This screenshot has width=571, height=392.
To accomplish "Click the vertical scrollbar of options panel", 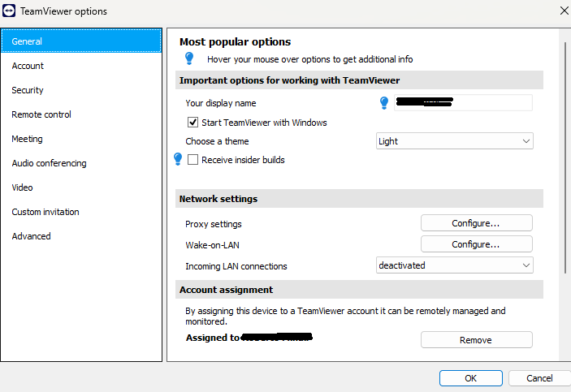I will (x=565, y=157).
